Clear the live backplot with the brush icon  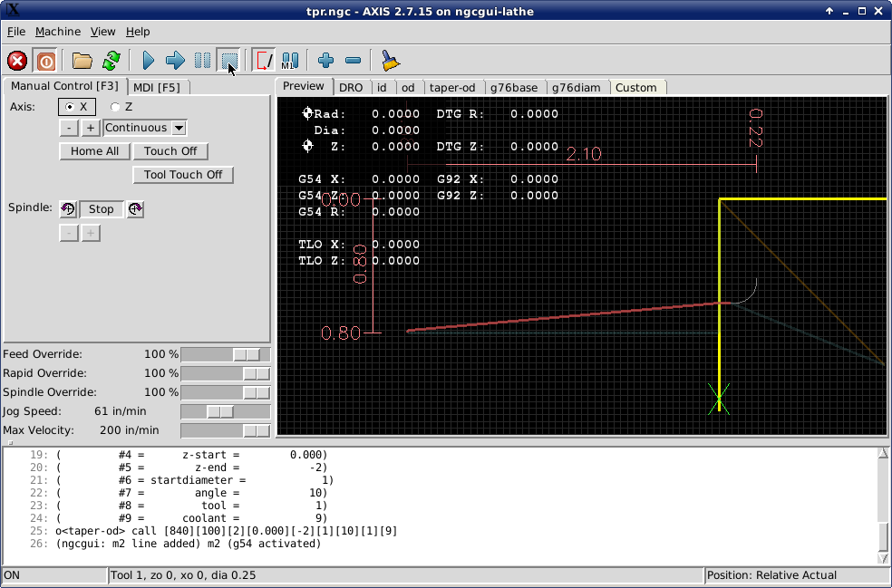pos(389,61)
